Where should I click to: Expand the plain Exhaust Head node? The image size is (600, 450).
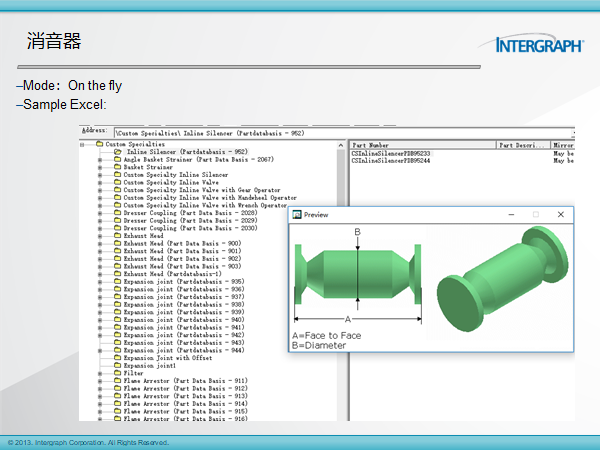(100, 236)
